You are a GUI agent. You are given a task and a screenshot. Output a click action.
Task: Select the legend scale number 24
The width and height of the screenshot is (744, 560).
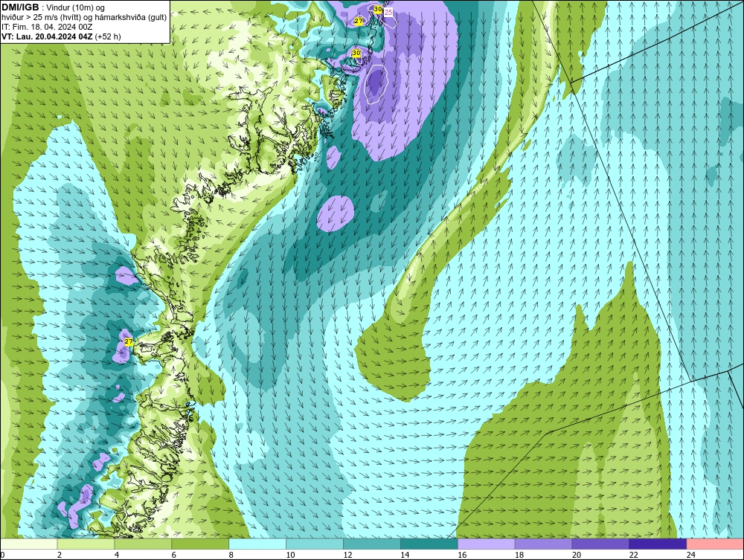pyautogui.click(x=691, y=555)
